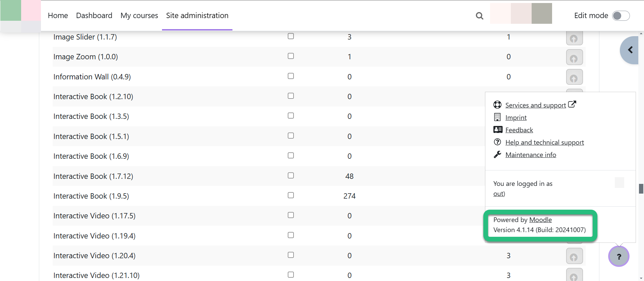Screen dimensions: 644x281
Task: Click the vertical scrollbar thumb
Action: tap(641, 189)
